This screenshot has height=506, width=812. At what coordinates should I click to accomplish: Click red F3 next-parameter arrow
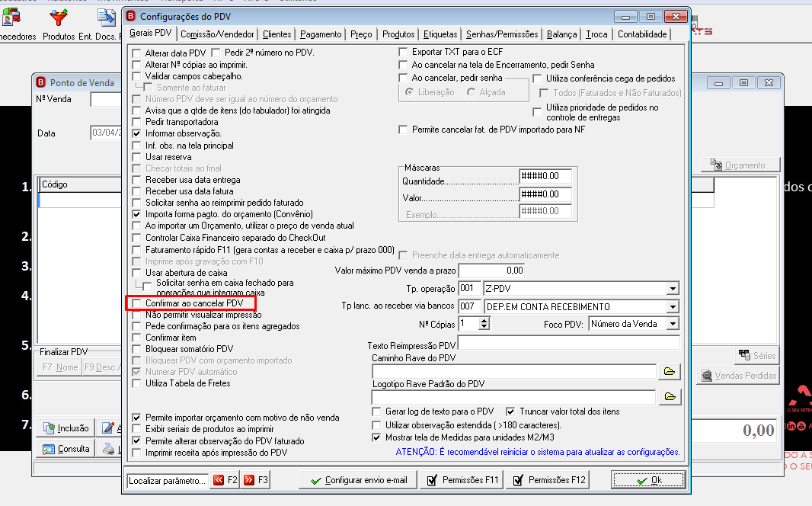[256, 480]
